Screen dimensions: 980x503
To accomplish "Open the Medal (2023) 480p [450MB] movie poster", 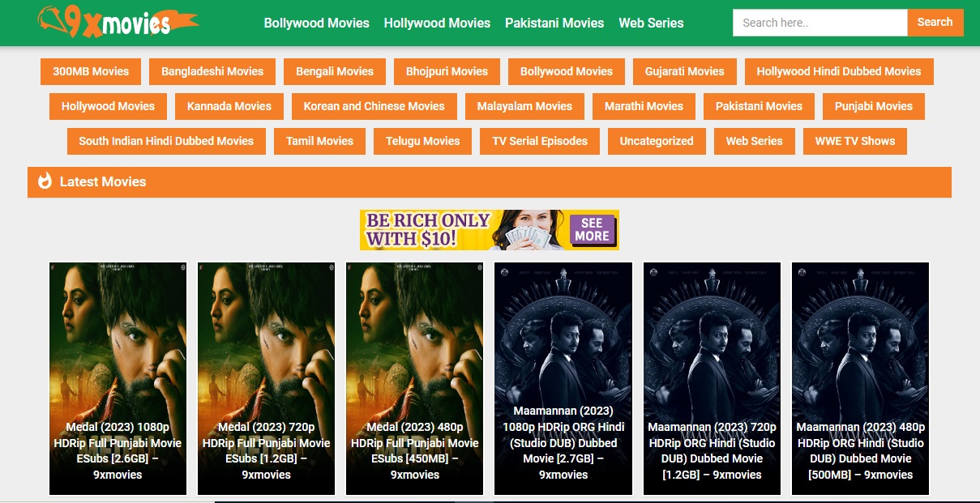I will click(x=415, y=378).
